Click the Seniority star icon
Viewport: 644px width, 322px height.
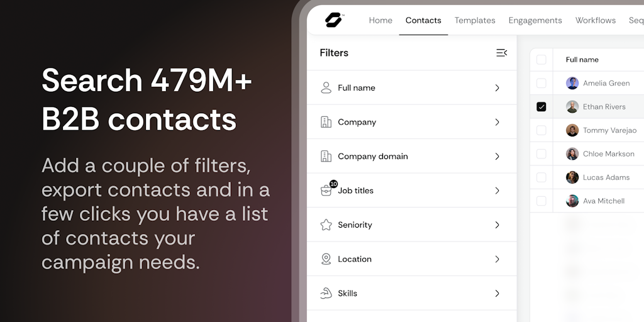pos(326,225)
